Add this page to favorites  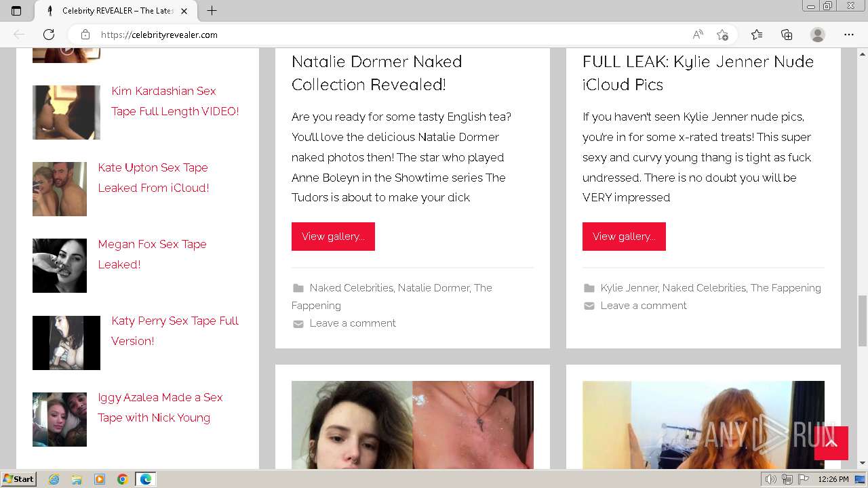point(723,35)
